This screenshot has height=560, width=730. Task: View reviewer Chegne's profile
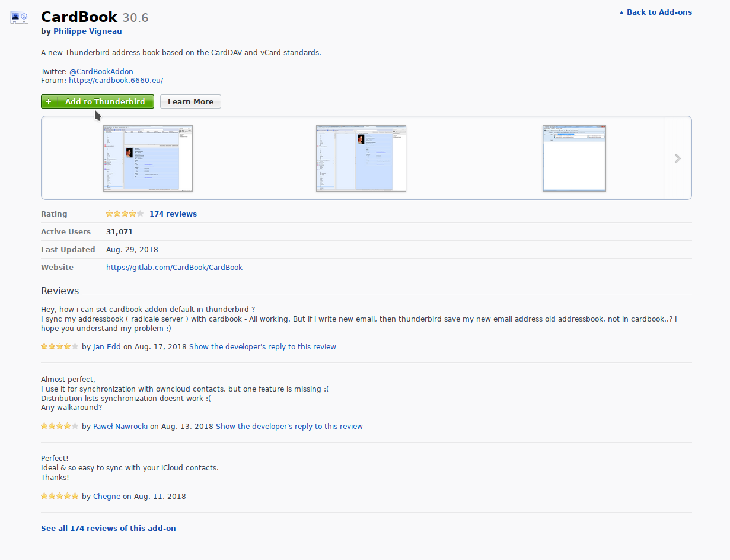(107, 496)
